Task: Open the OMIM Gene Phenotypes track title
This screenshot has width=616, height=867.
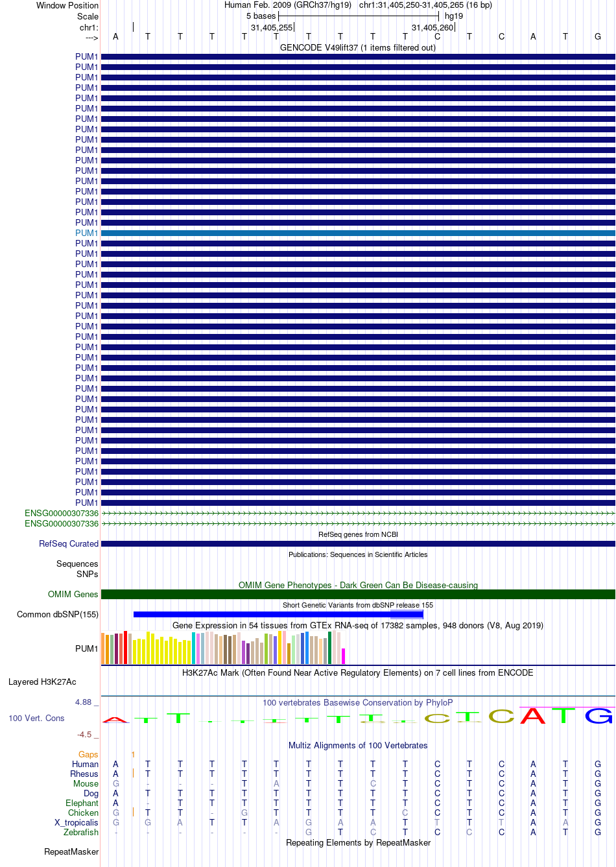Action: click(358, 585)
